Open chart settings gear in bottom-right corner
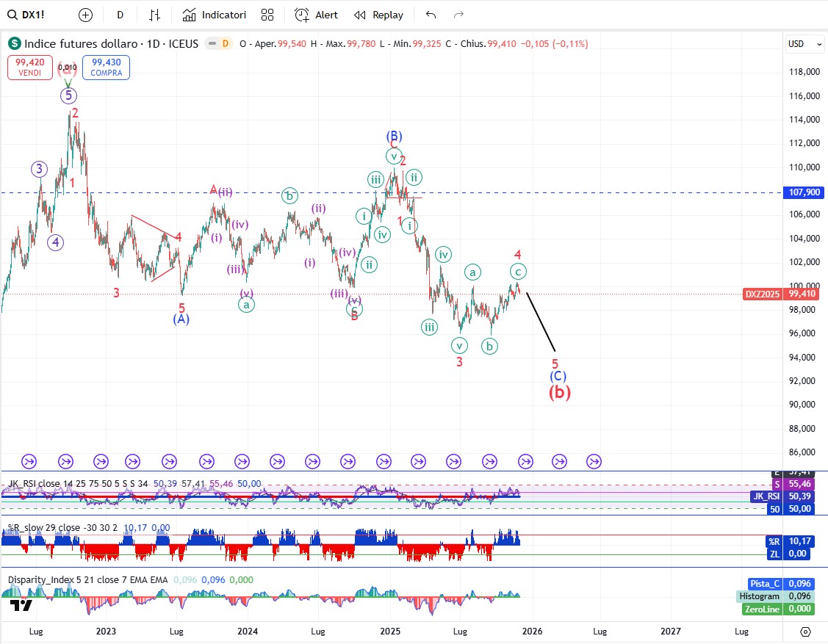 [805, 632]
